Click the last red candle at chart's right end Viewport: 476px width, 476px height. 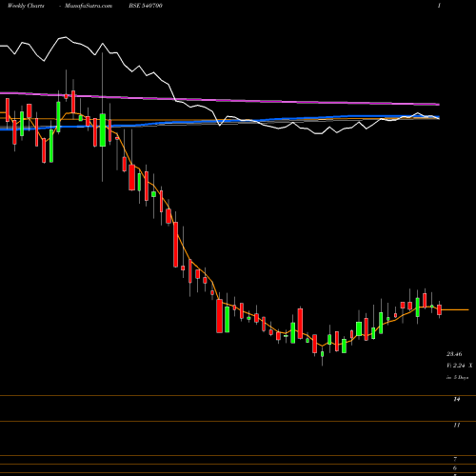coord(439,309)
